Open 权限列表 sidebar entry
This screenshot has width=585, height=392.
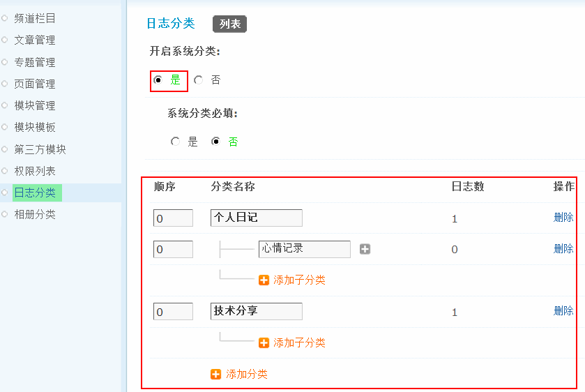tap(35, 171)
